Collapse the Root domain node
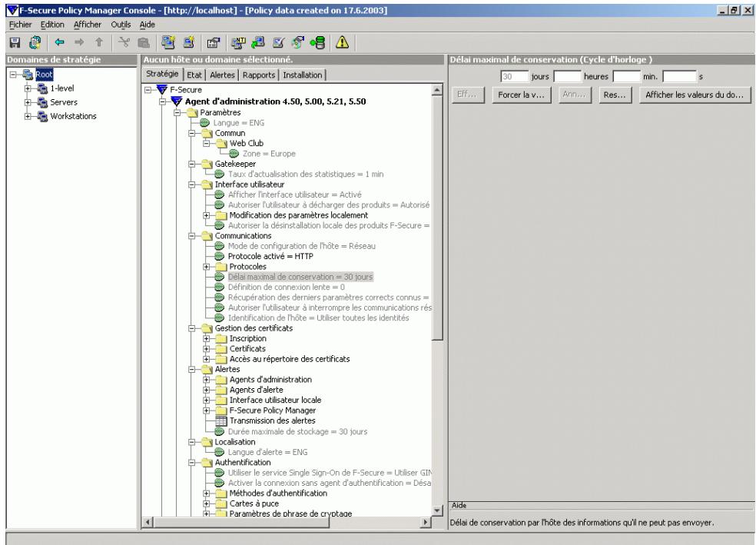This screenshot has width=756, height=545. tap(13, 75)
